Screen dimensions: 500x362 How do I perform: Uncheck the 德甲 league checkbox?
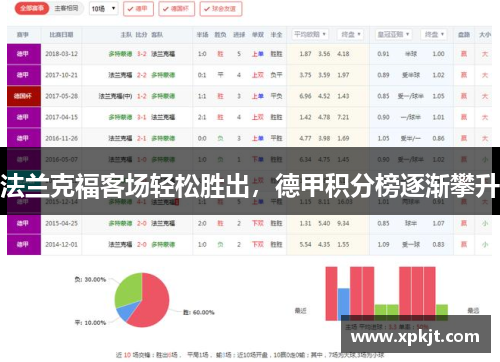138,9
